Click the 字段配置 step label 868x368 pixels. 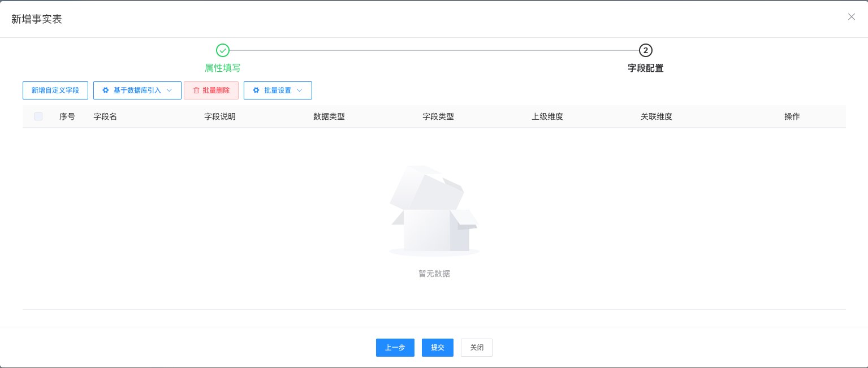coord(646,68)
